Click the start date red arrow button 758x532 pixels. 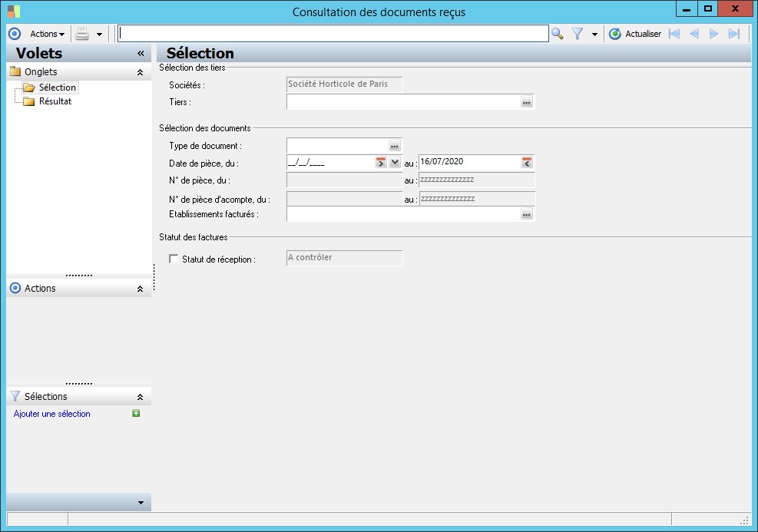(x=381, y=162)
